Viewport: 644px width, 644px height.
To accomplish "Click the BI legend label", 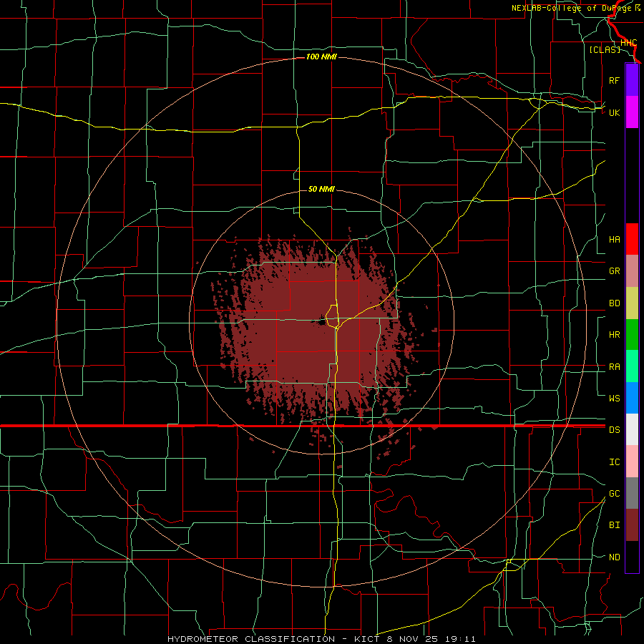I will (614, 525).
